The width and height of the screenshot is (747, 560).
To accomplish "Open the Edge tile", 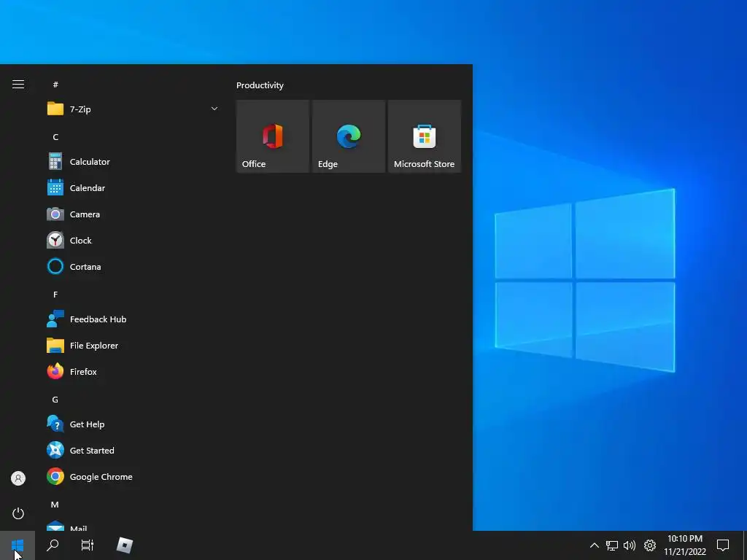I will [x=349, y=136].
